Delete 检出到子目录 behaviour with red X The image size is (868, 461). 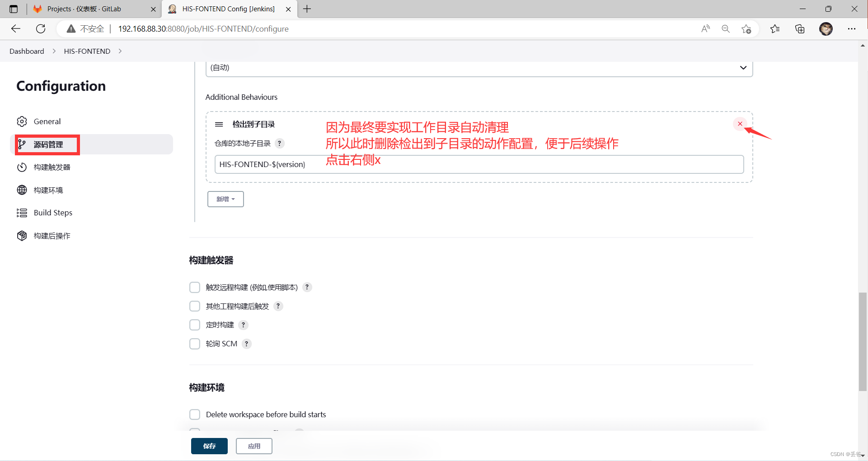(740, 124)
